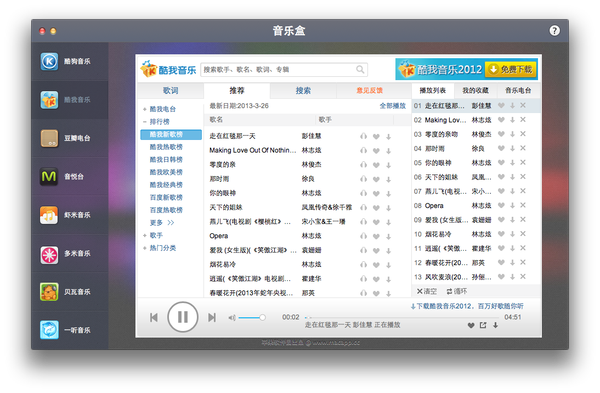Download 零度的泉 from the song list
This screenshot has width=600, height=393.
click(x=388, y=165)
